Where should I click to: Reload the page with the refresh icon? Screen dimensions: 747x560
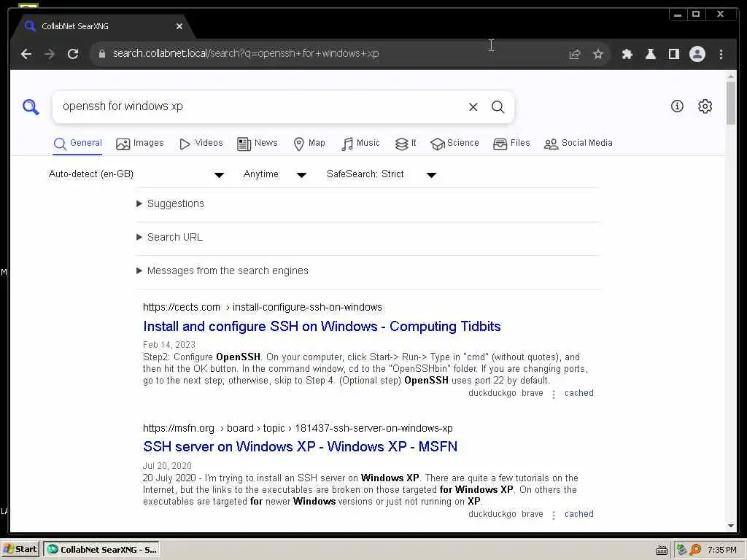(73, 54)
